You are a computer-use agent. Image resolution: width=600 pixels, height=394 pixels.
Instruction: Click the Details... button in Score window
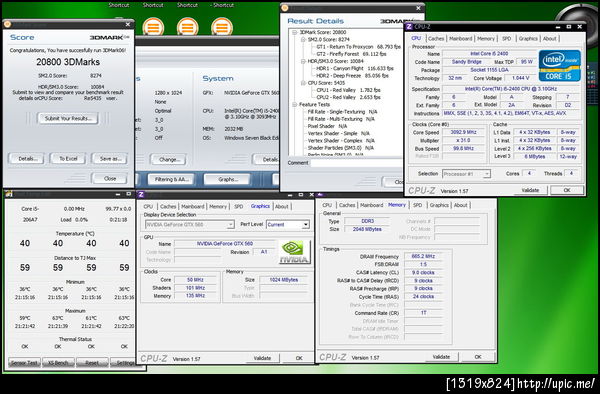(26, 159)
